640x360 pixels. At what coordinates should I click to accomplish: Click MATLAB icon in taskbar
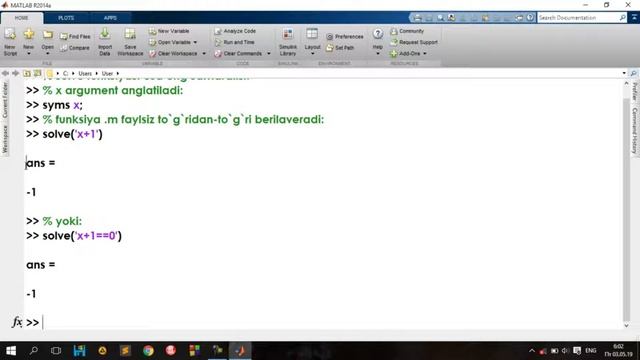[240, 351]
